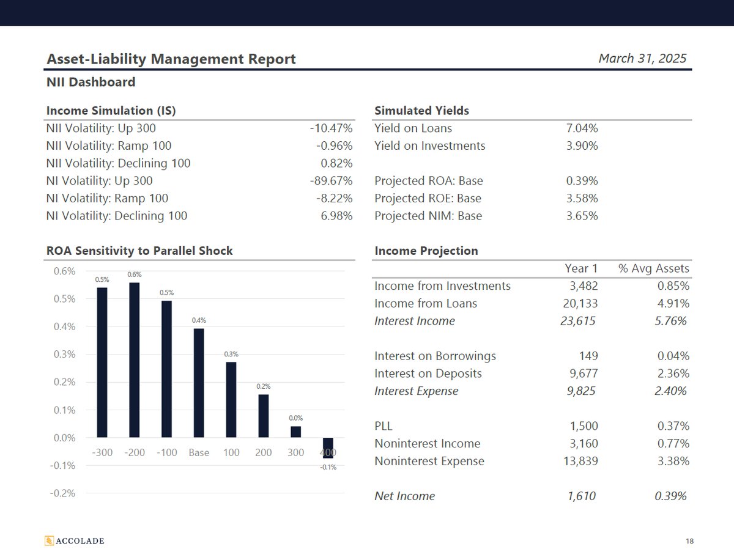Select the Asset-Liability Management Report title

171,59
